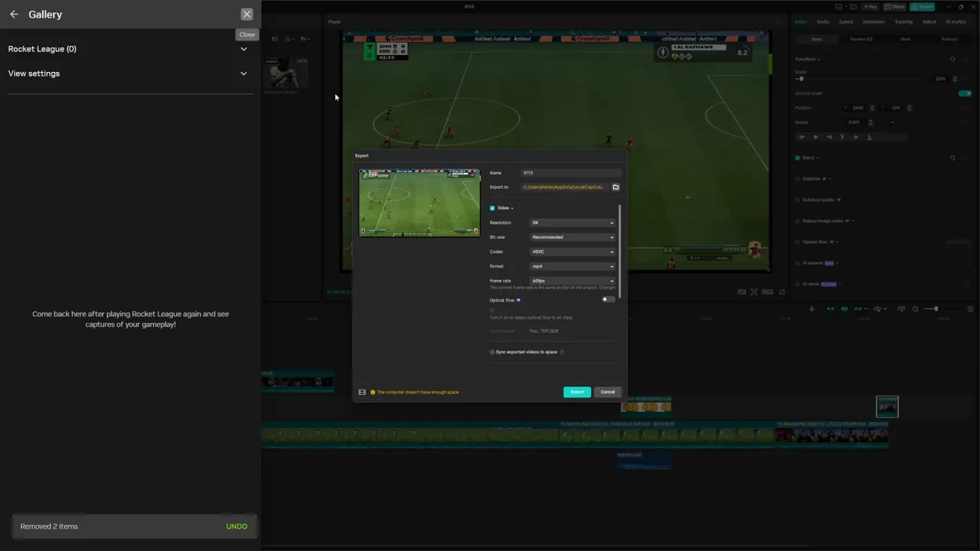The height and width of the screenshot is (551, 980).
Task: Open the Tracking tab in inspector
Action: (903, 22)
